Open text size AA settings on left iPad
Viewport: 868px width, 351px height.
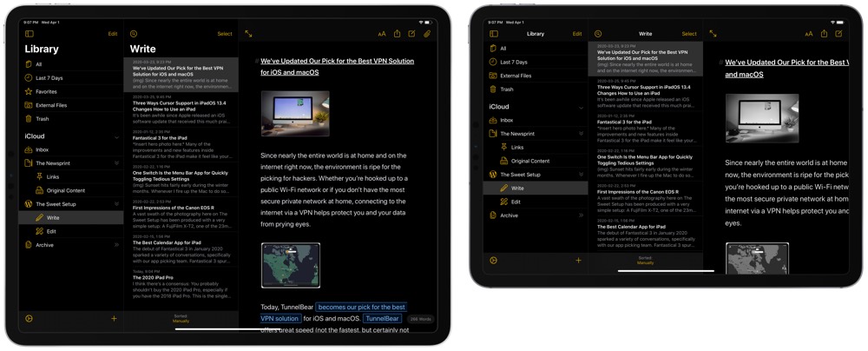point(382,34)
